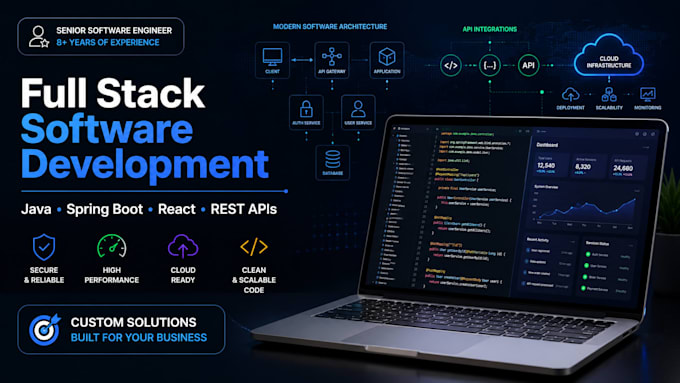Click the Senior Software Engineer badge
The image size is (680, 383).
pos(101,36)
